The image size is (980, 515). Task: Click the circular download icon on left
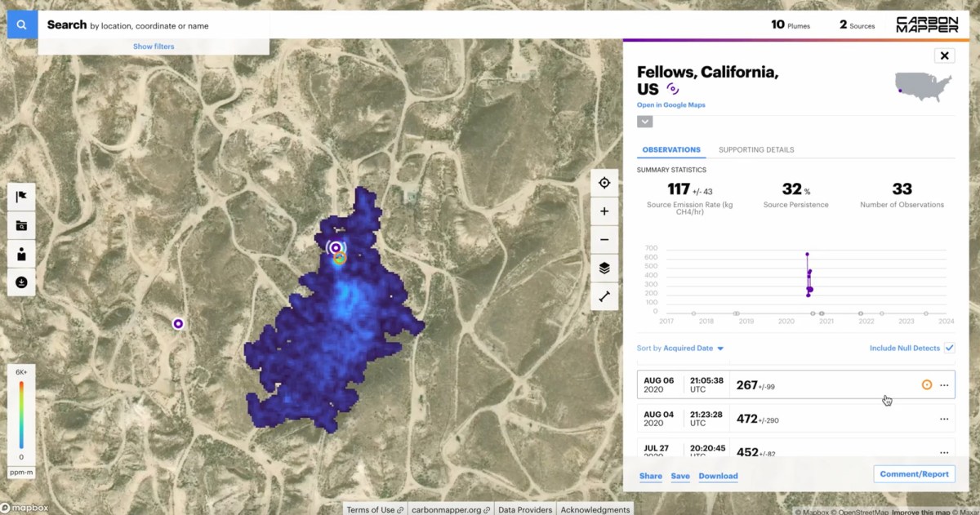21,282
